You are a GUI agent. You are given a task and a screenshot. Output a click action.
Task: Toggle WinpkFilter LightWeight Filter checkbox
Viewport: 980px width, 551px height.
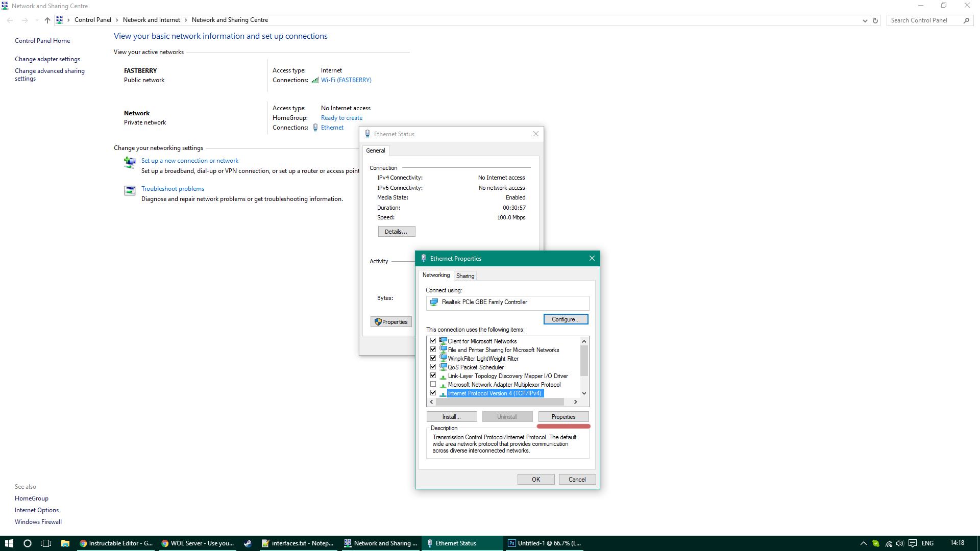click(433, 358)
